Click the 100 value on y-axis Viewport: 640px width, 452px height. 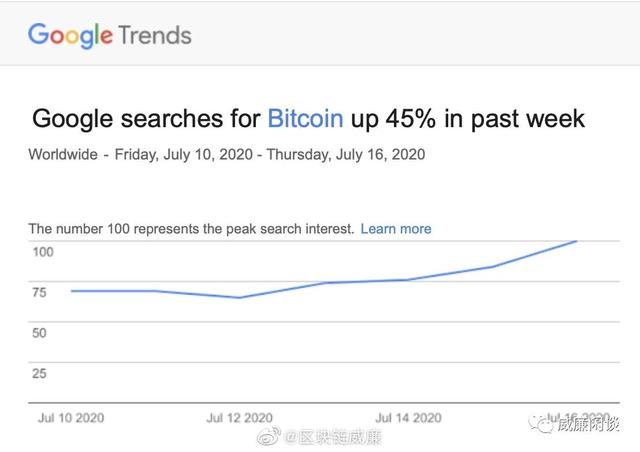pos(42,251)
